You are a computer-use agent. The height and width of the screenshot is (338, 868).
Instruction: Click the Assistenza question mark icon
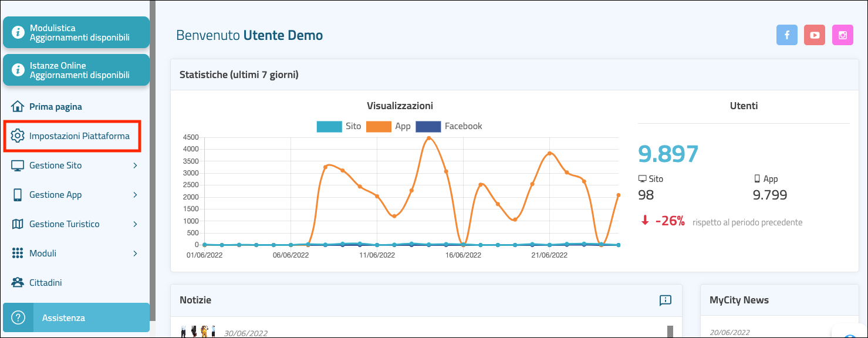pyautogui.click(x=18, y=318)
